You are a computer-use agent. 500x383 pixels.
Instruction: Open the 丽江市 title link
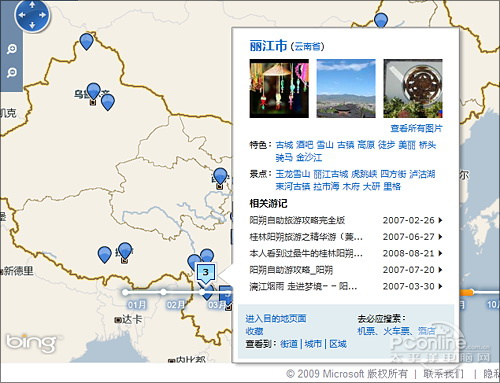tap(268, 46)
